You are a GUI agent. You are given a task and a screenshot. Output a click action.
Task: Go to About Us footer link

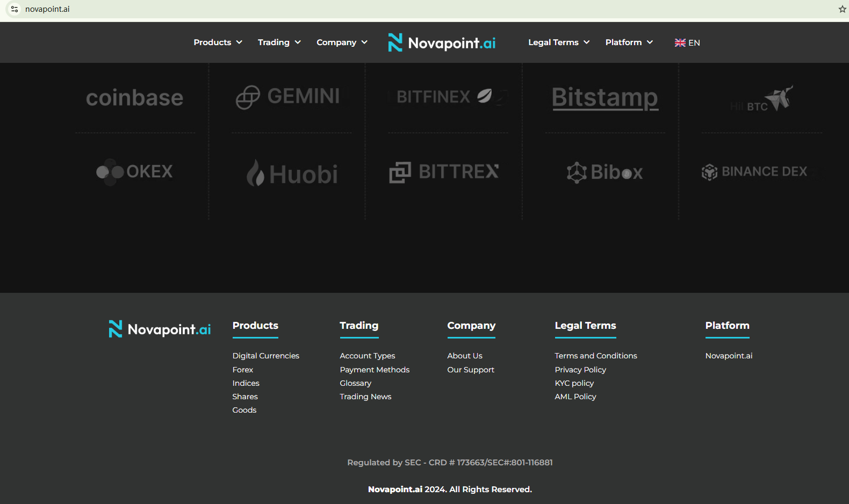465,356
